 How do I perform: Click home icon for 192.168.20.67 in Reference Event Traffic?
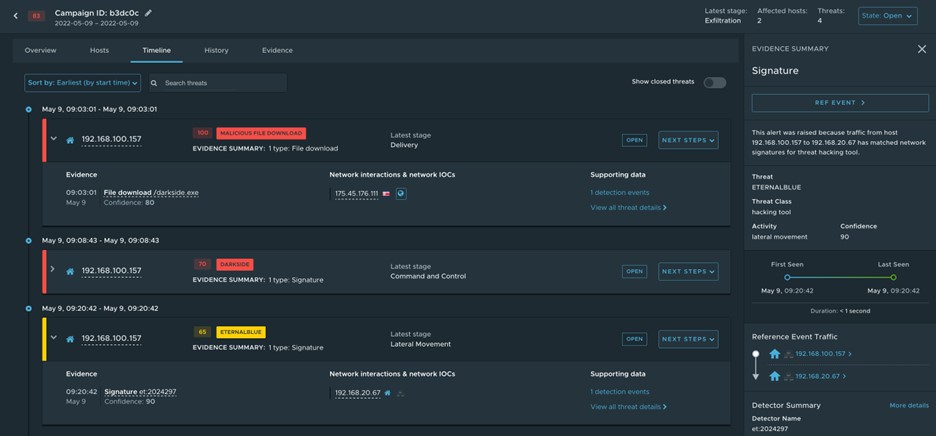tap(775, 376)
